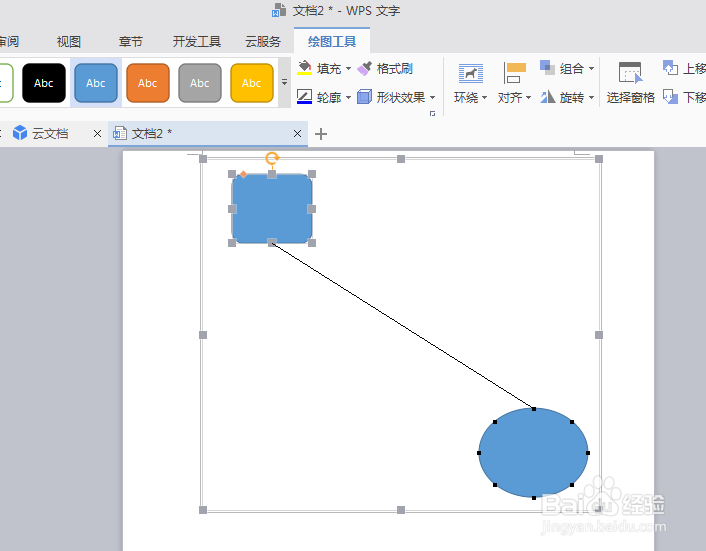Close the 云文档 tab
706x551 pixels.
pos(97,134)
